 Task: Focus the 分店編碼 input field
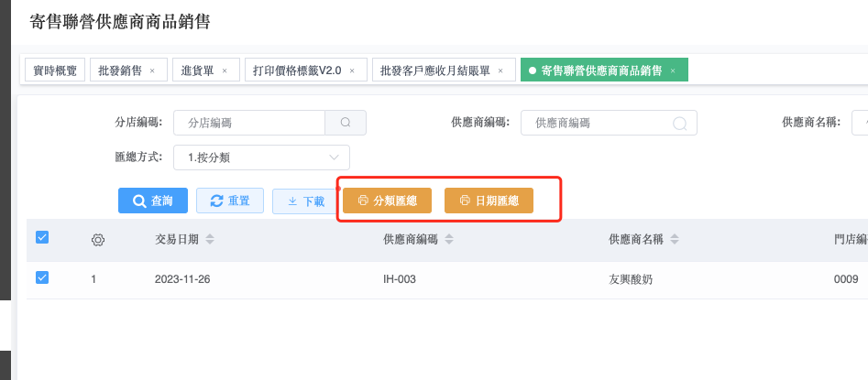249,123
